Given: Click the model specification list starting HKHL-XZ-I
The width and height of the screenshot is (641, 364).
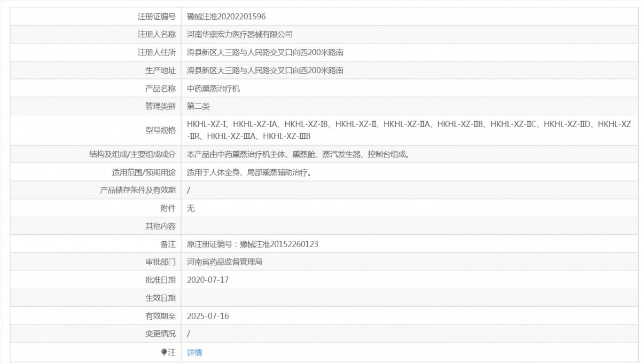Looking at the screenshot, I should tap(409, 130).
